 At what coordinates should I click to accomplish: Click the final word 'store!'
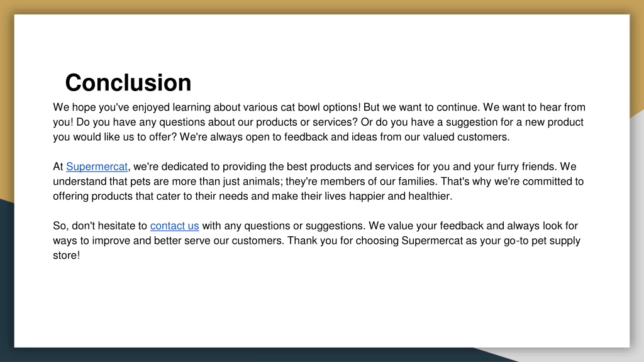(67, 255)
